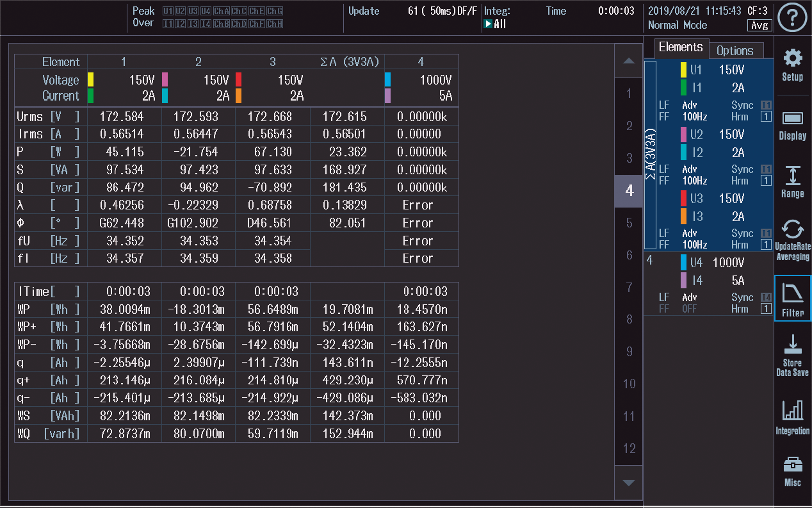Click element 1 100Hz frequency filter setting
The image size is (812, 508).
695,117
